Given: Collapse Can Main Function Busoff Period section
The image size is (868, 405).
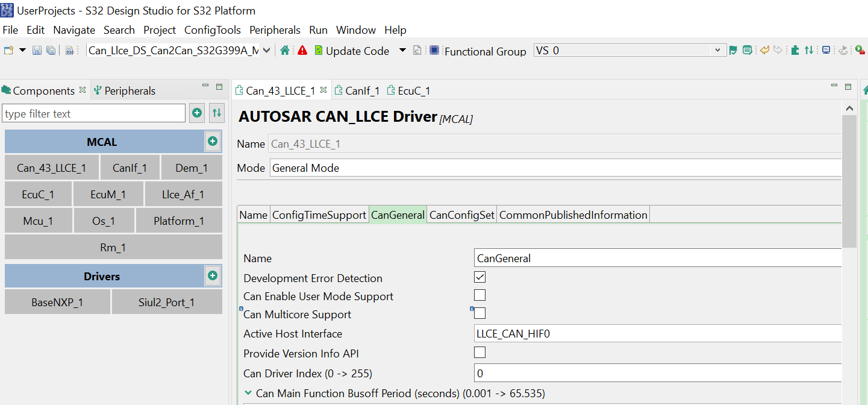Looking at the screenshot, I should coord(247,392).
